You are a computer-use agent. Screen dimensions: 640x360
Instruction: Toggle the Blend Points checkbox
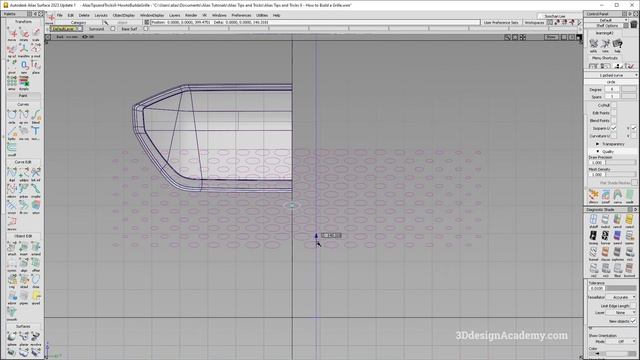point(614,120)
